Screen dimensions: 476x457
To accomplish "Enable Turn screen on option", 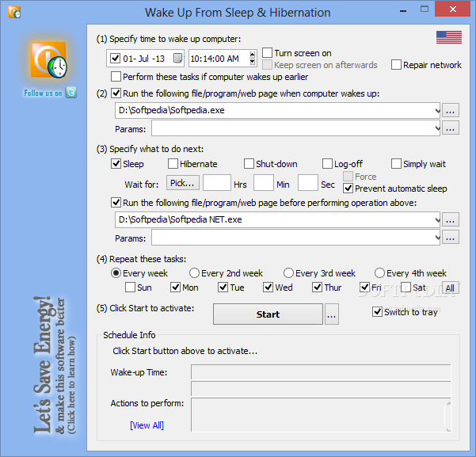I will point(267,52).
